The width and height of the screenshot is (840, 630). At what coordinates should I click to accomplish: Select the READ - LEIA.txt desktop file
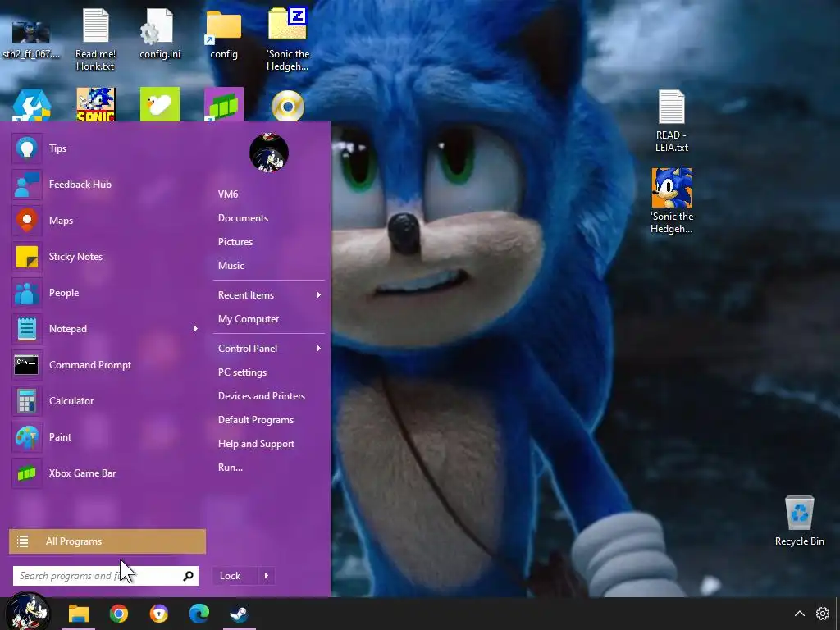click(671, 121)
